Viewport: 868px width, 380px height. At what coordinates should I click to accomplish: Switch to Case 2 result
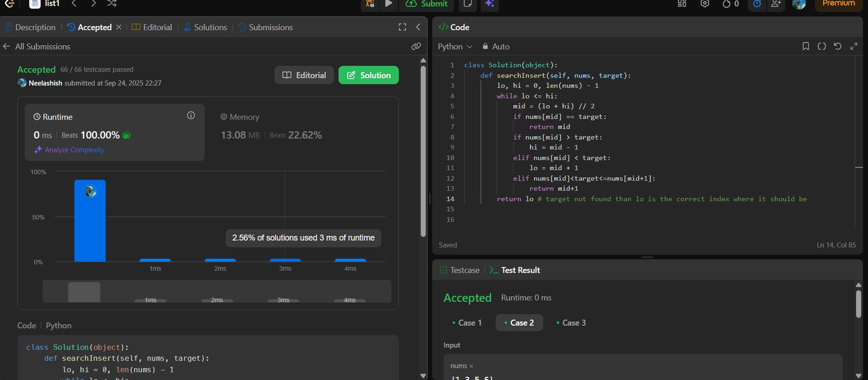tap(519, 323)
